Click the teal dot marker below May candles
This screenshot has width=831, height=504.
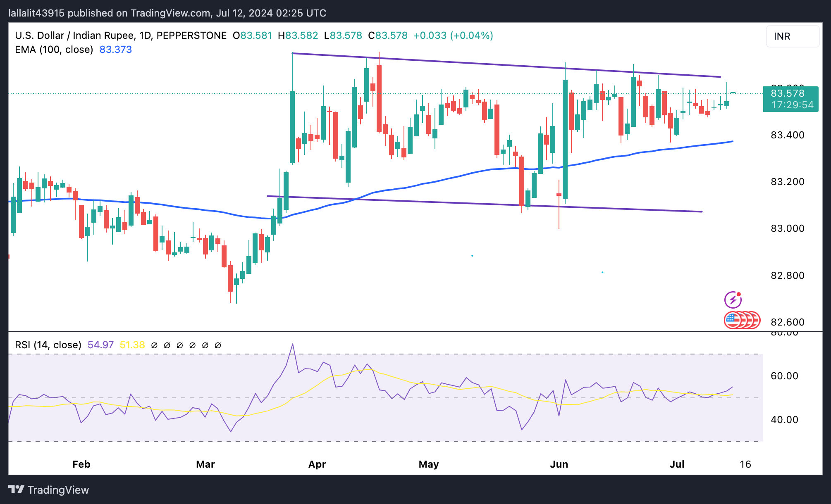tap(472, 256)
